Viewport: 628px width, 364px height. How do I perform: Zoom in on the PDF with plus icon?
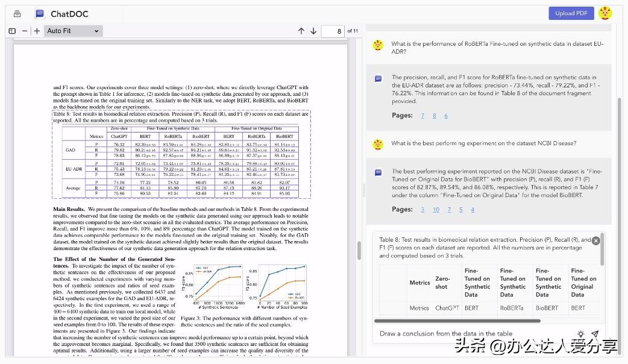tap(36, 30)
